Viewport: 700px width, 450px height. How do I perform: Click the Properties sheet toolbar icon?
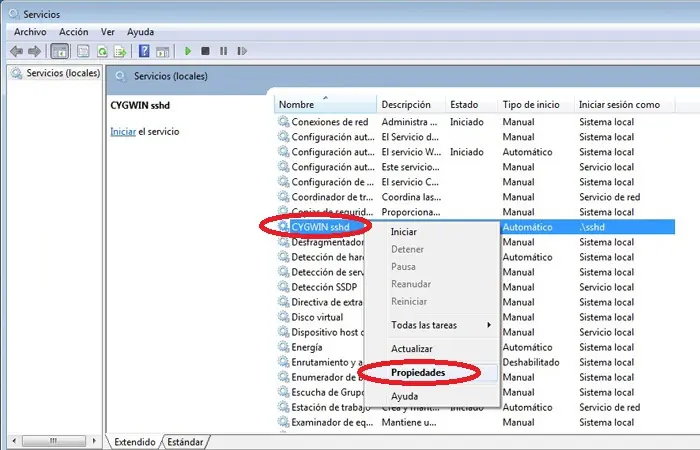[83, 51]
